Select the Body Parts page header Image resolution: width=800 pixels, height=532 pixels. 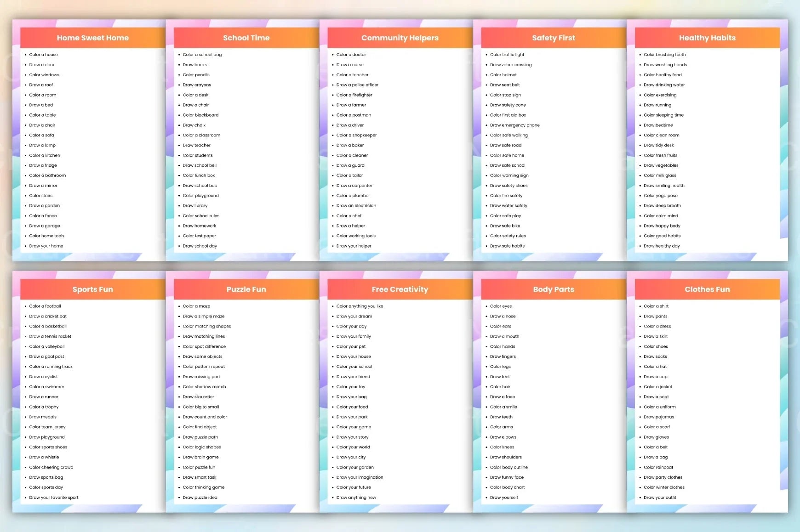tap(554, 289)
